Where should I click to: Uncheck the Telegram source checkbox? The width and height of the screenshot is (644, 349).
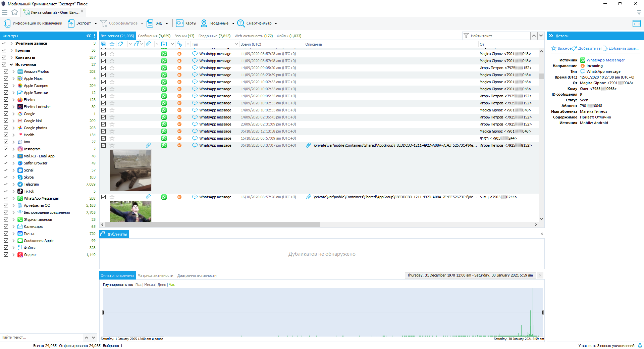click(x=6, y=184)
